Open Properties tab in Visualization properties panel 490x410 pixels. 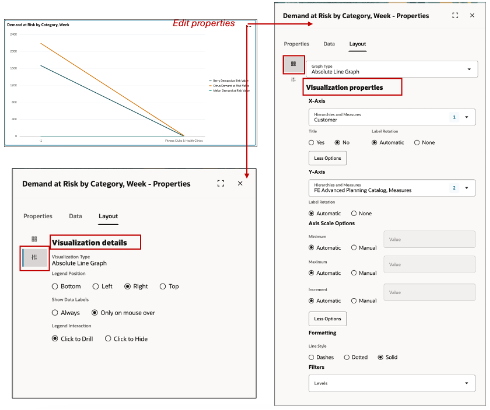pyautogui.click(x=296, y=44)
